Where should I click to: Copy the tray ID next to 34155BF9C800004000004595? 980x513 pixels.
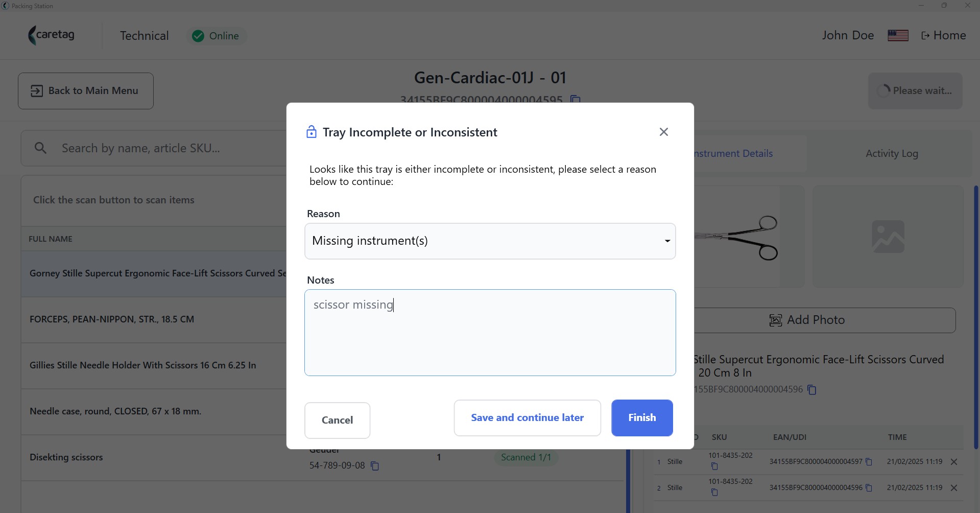[575, 99]
